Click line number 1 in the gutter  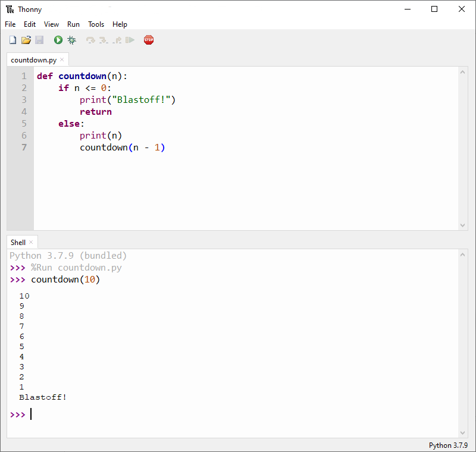pos(24,76)
